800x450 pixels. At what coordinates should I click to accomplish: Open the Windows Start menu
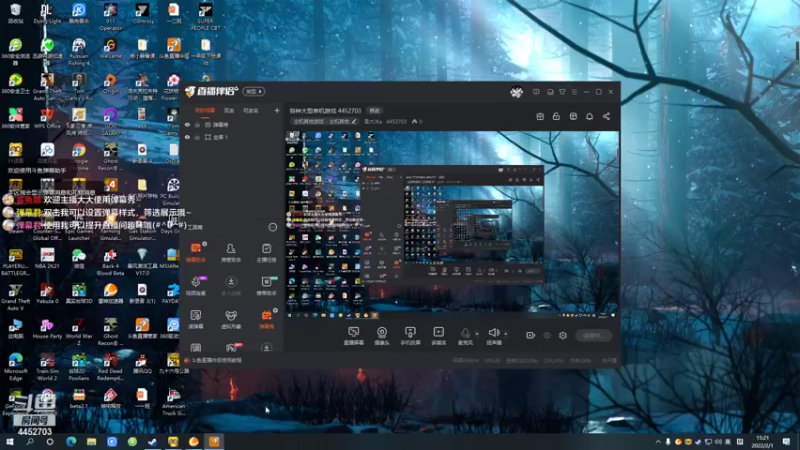[x=10, y=441]
